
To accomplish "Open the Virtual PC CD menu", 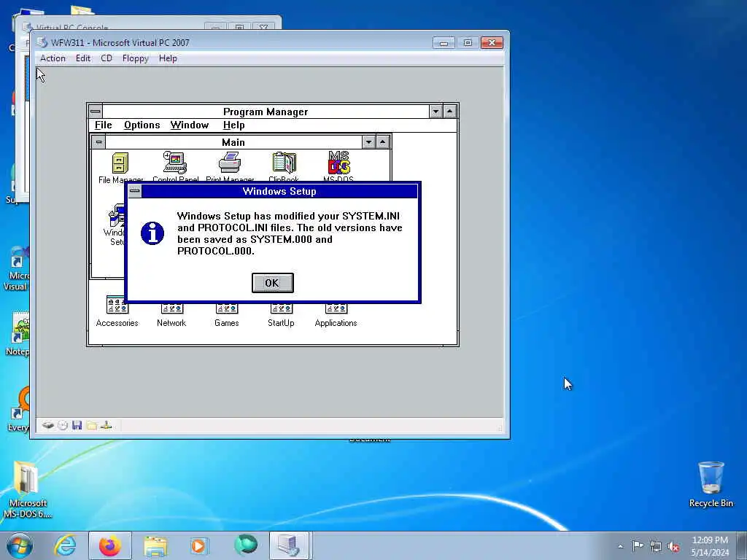I will (107, 58).
